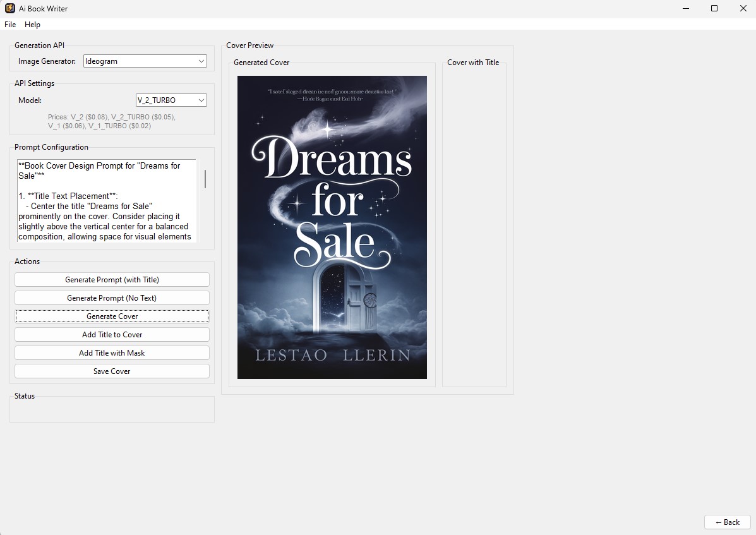
Task: Click Generate Prompt (No Text)
Action: [x=112, y=298]
